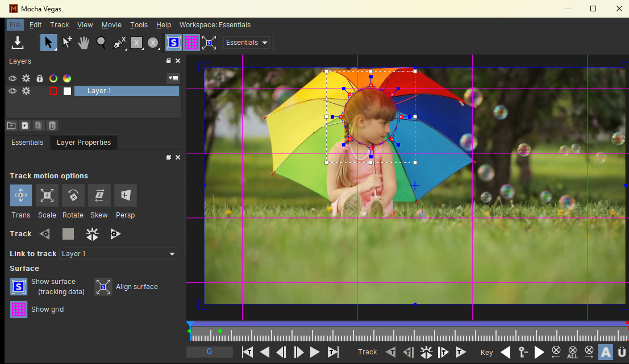Delete all keyframes with ALL button

(572, 353)
